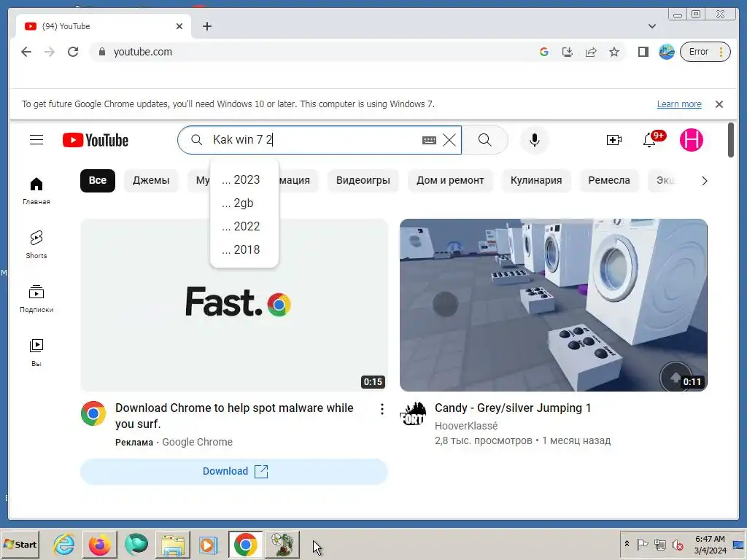
Task: Open the ad options three-dot menu
Action: click(x=382, y=408)
